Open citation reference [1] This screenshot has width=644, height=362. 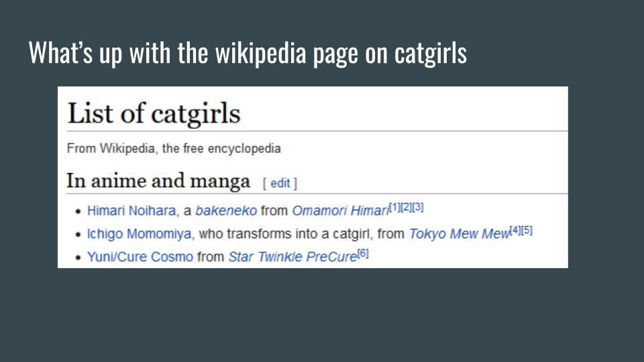395,207
